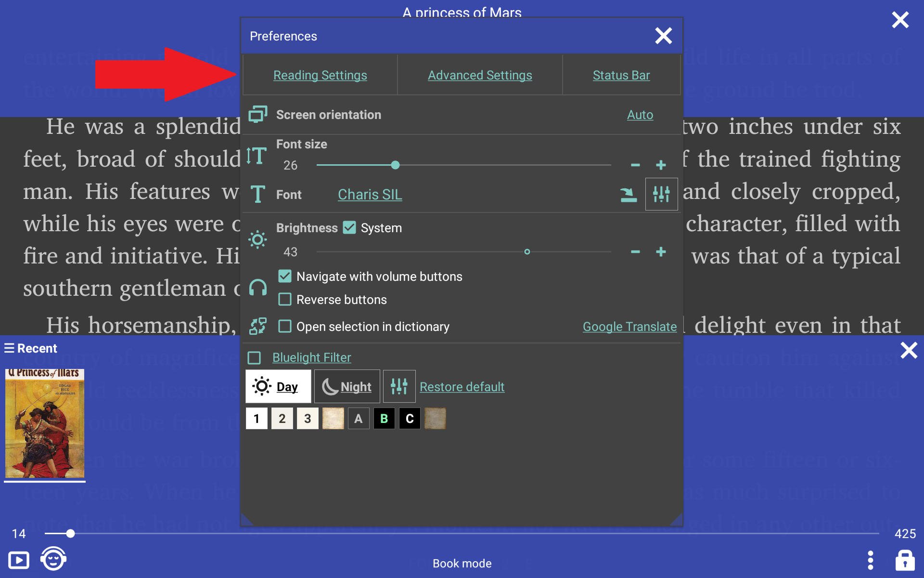
Task: Tap the text-to-speech face icon
Action: pyautogui.click(x=53, y=559)
